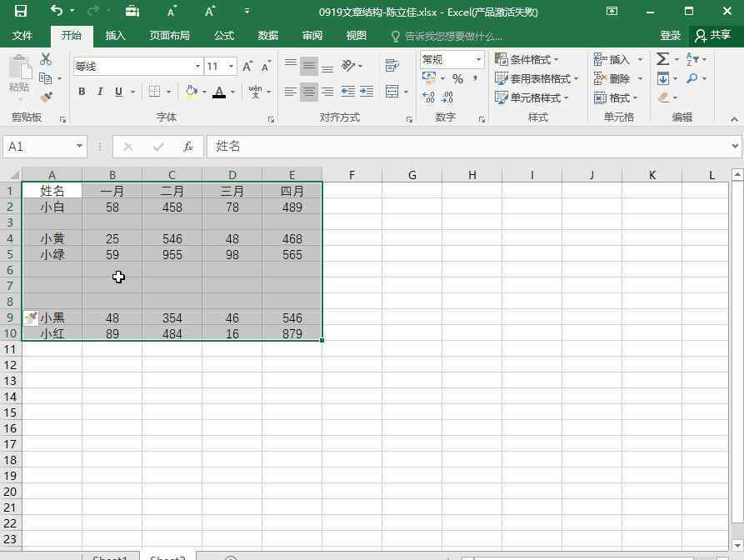
Task: Open Fill down icon in editing group
Action: (x=663, y=78)
